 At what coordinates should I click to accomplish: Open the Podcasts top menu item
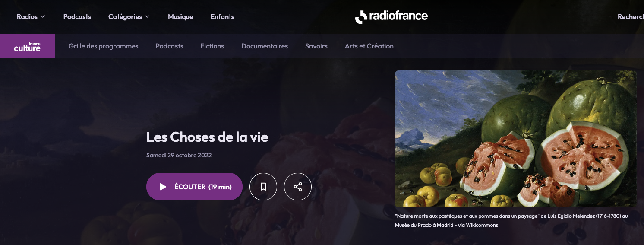pos(77,17)
